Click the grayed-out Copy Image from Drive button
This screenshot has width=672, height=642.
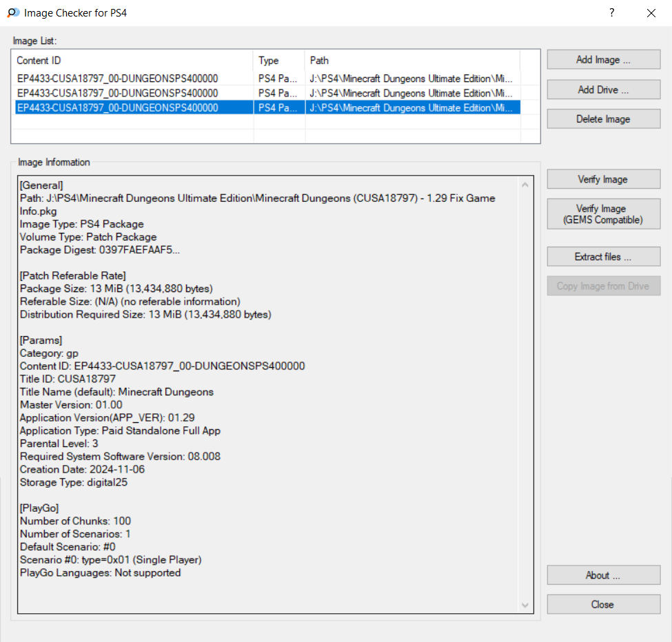tap(604, 286)
